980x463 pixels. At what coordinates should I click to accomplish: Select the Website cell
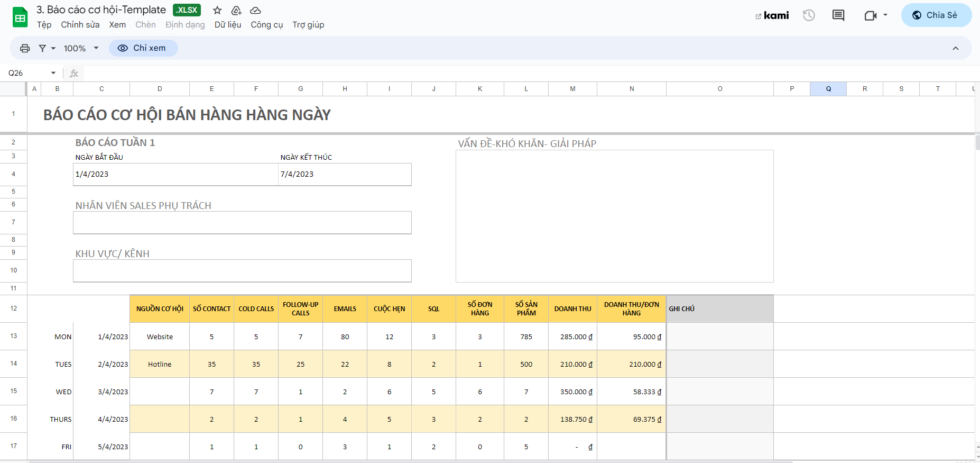pos(160,337)
